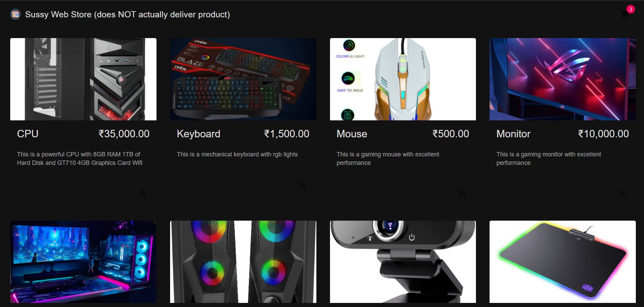Click the Mouse product title
Screen dimensions: 644x307
click(x=352, y=134)
